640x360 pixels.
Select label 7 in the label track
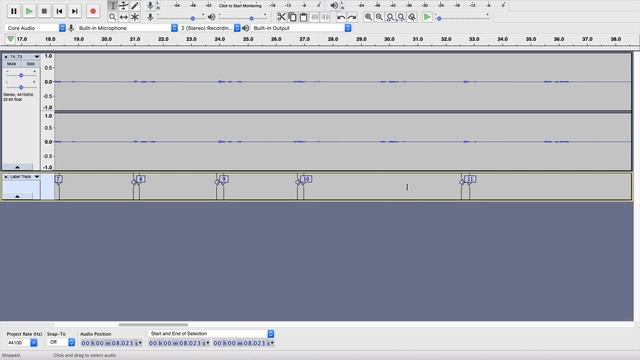(x=58, y=179)
